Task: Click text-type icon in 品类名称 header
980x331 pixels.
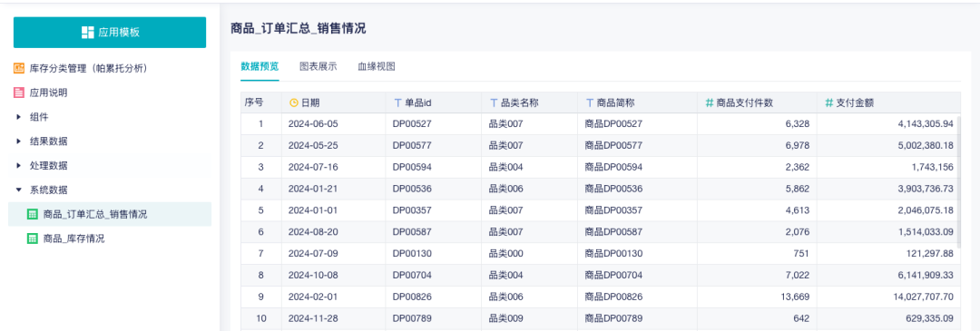Action: [x=494, y=103]
